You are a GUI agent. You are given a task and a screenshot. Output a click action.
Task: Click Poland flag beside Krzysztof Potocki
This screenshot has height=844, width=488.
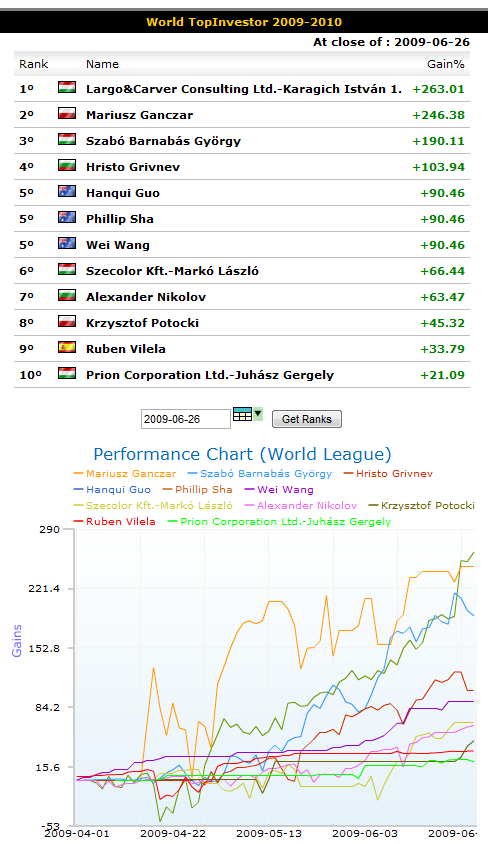[x=67, y=321]
